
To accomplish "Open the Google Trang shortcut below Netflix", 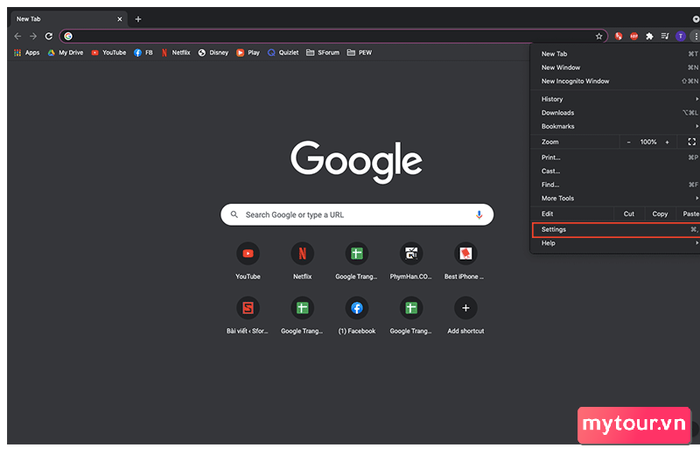I will (302, 316).
